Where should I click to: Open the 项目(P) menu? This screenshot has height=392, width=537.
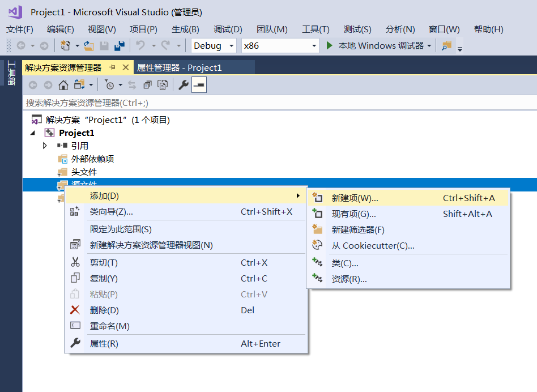[x=143, y=29]
